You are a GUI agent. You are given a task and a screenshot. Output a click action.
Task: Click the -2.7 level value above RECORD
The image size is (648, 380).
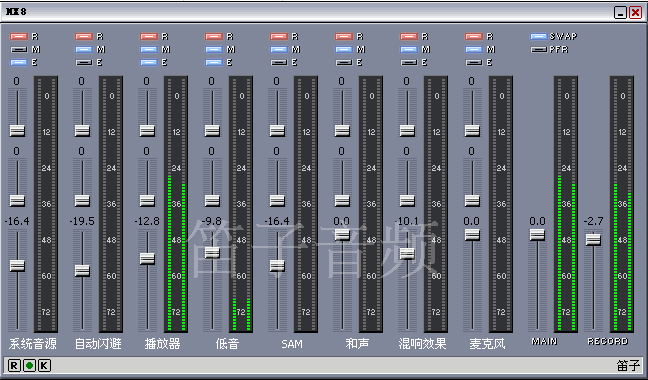[593, 221]
